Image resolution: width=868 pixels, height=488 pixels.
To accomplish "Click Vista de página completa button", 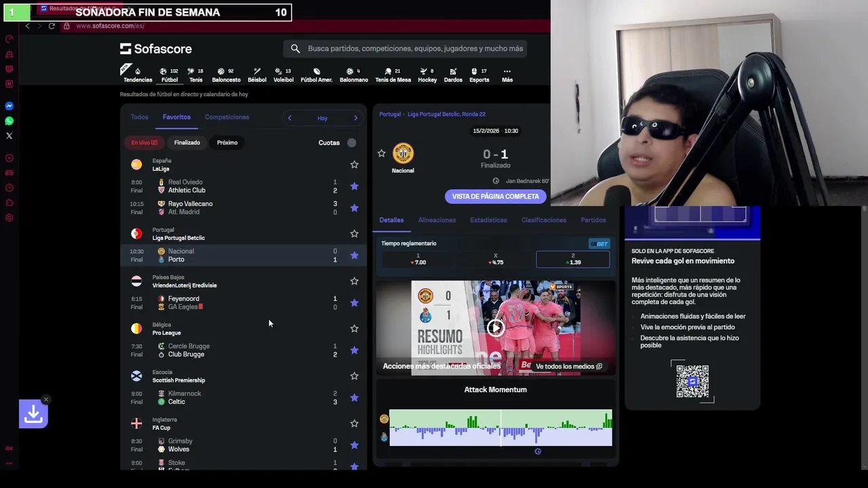I will click(x=496, y=197).
